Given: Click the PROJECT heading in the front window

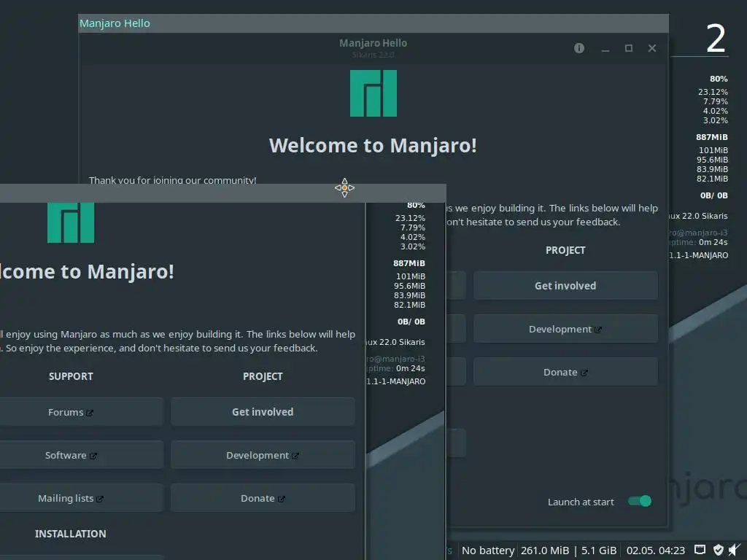Looking at the screenshot, I should point(263,376).
